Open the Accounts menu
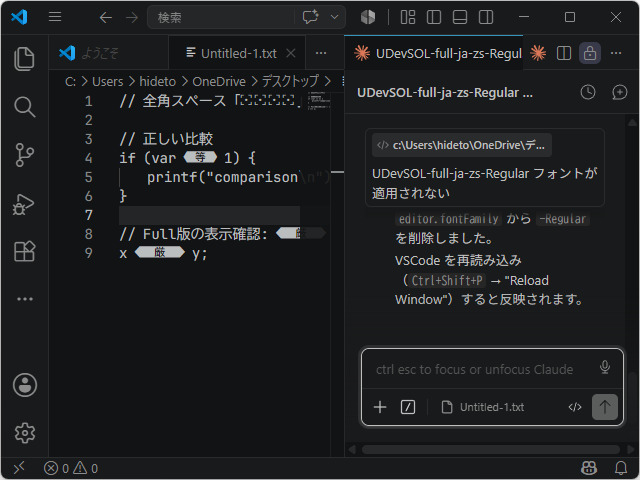The height and width of the screenshot is (480, 640). pos(25,384)
